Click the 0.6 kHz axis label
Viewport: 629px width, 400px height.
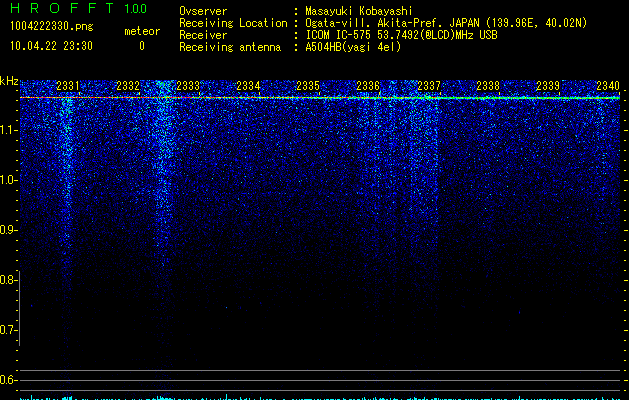(8, 380)
